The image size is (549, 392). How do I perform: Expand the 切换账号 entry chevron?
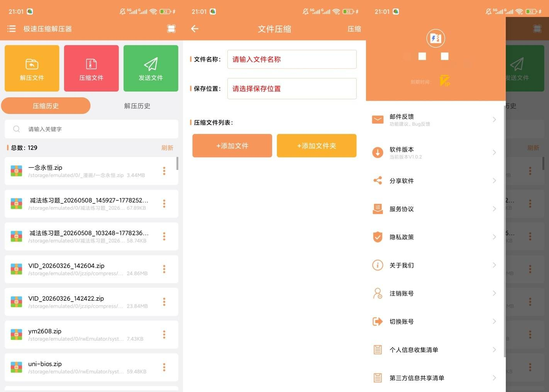494,321
